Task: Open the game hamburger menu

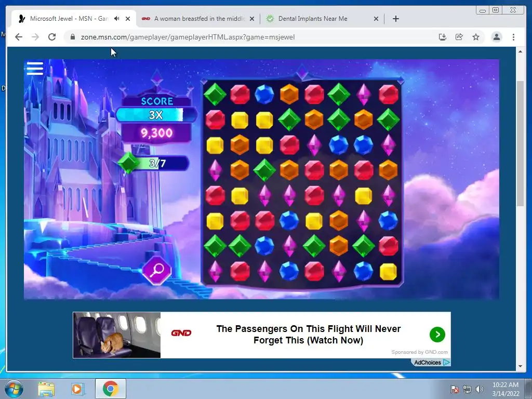Action: (35, 68)
